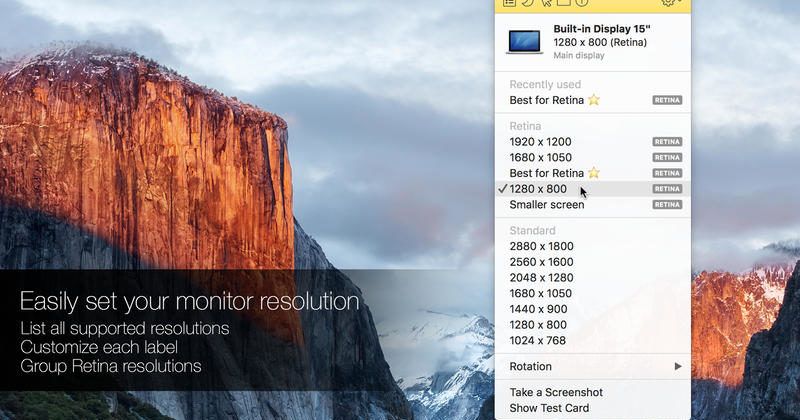
Task: Click Show Test Card
Action: pos(593,408)
